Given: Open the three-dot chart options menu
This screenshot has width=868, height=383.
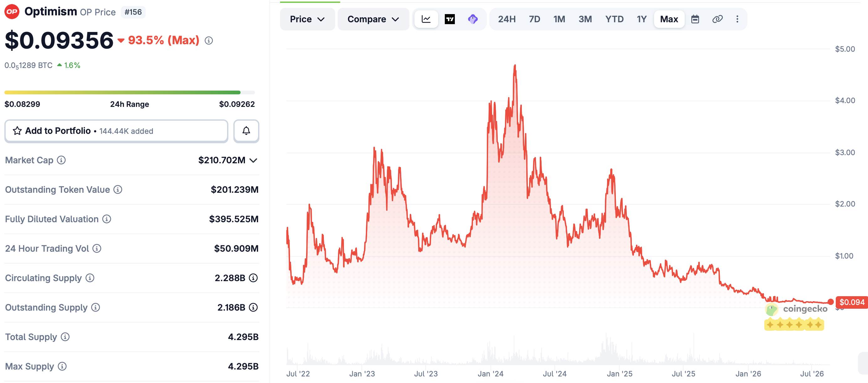Looking at the screenshot, I should (x=737, y=19).
